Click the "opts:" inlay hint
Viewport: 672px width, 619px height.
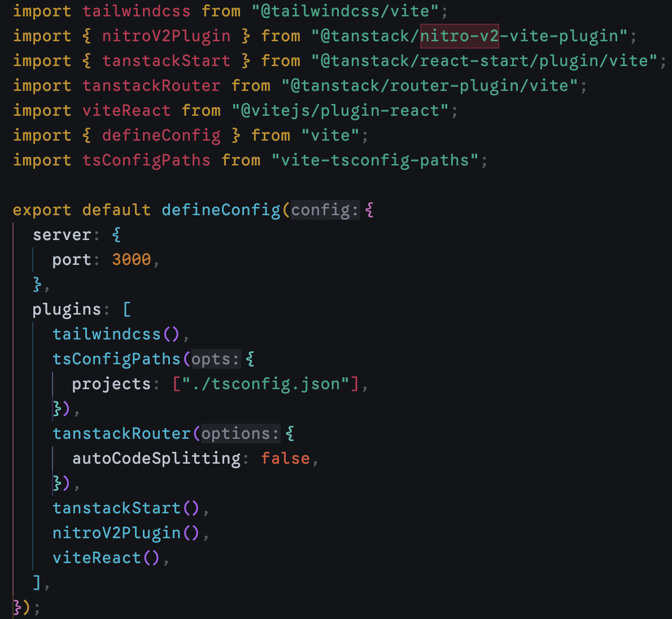(216, 359)
